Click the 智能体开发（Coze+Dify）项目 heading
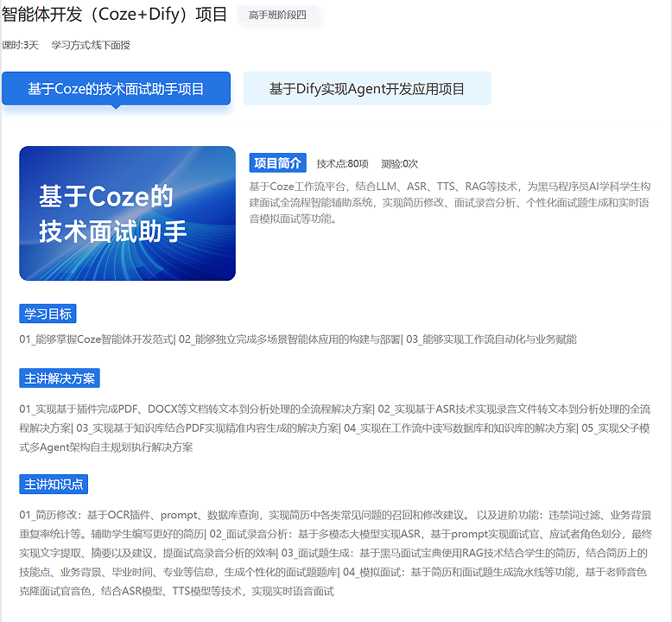The image size is (672, 622). 114,15
